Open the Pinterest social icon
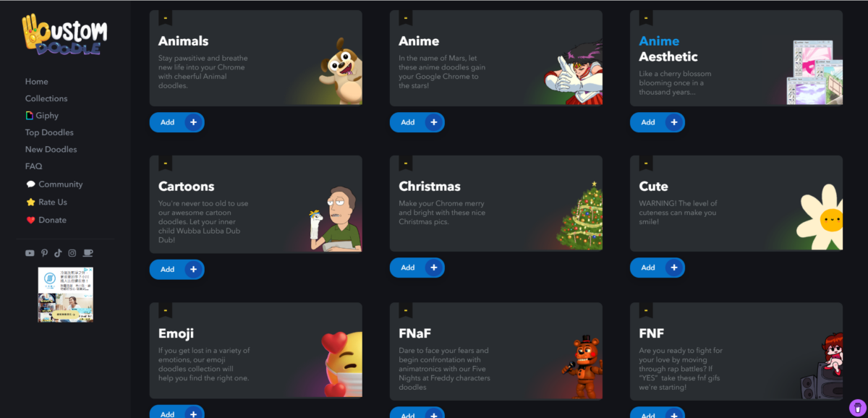This screenshot has width=868, height=418. [x=44, y=253]
